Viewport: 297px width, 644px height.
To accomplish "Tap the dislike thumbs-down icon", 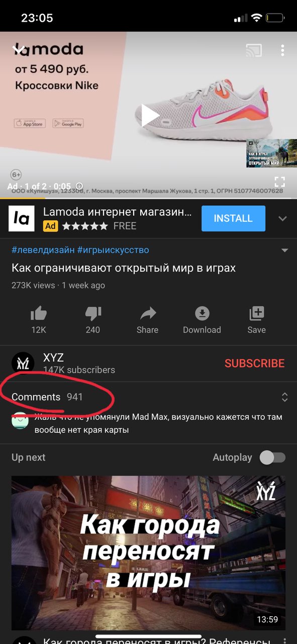I will [93, 314].
